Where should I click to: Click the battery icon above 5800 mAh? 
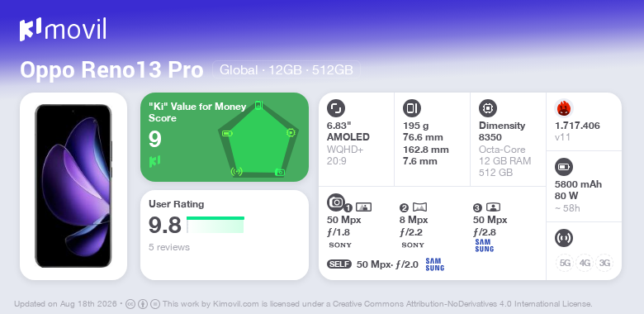point(563,167)
